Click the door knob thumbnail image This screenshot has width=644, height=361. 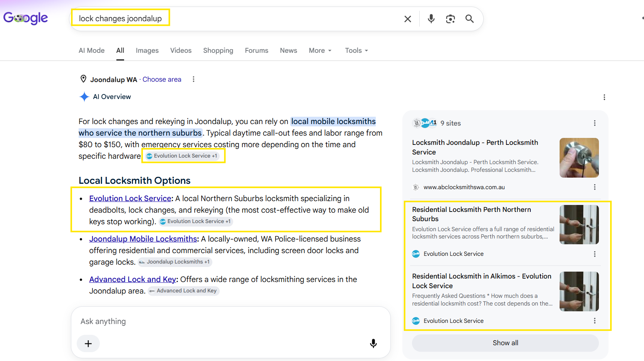point(579,158)
